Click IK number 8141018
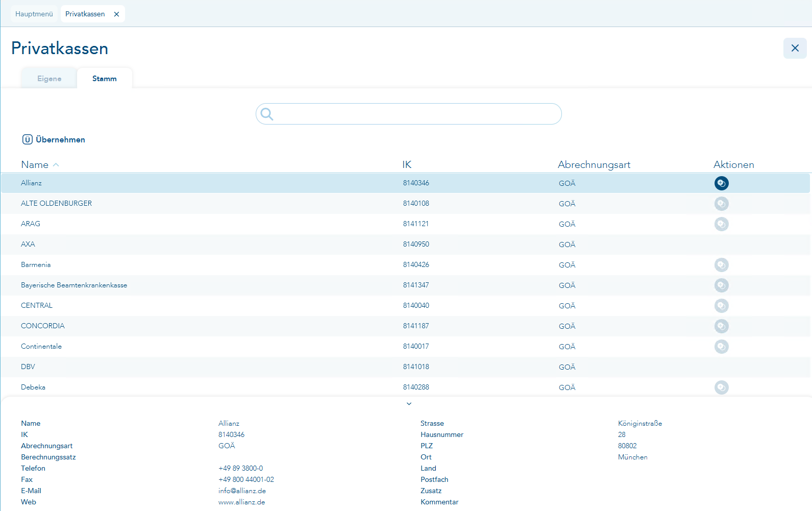This screenshot has width=812, height=511. [416, 367]
